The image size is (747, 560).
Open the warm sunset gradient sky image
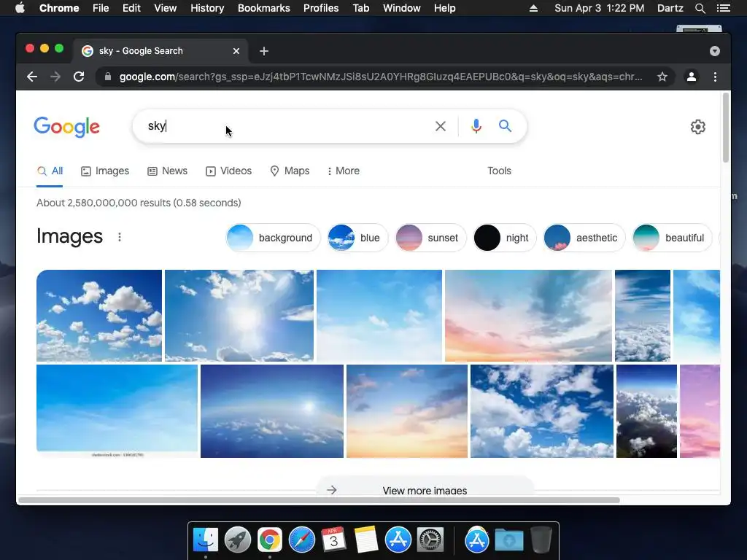click(407, 411)
